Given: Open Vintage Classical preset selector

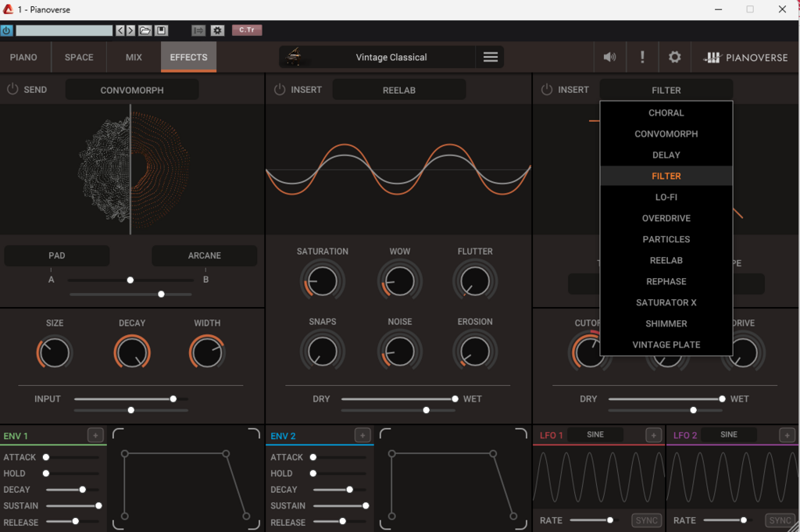Looking at the screenshot, I should [x=391, y=57].
